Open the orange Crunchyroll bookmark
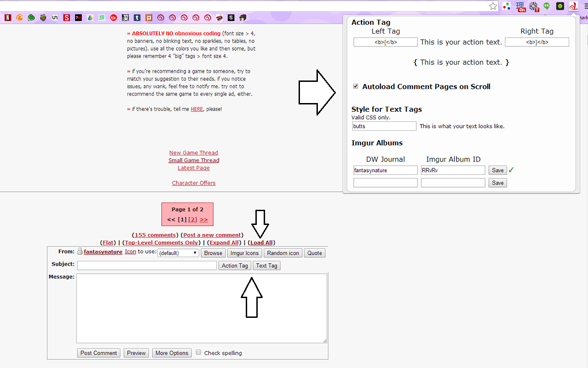Screen dimensions: 588x368 [x=20, y=18]
